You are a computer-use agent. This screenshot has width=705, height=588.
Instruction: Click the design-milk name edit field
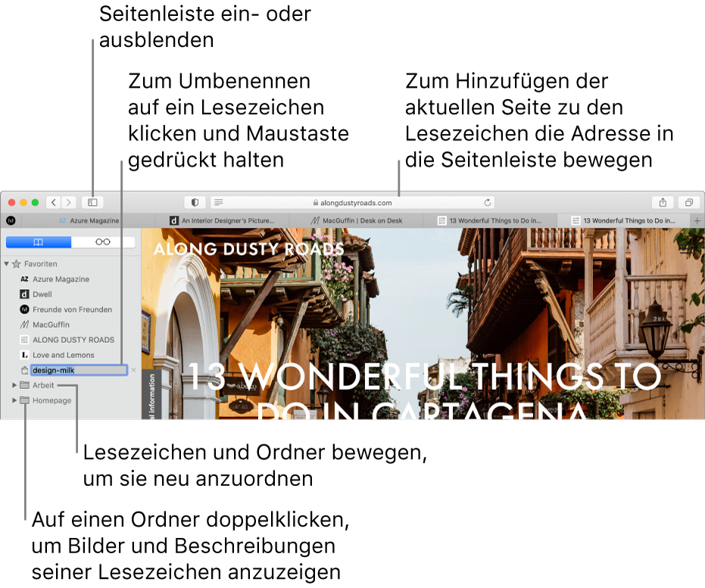click(79, 370)
